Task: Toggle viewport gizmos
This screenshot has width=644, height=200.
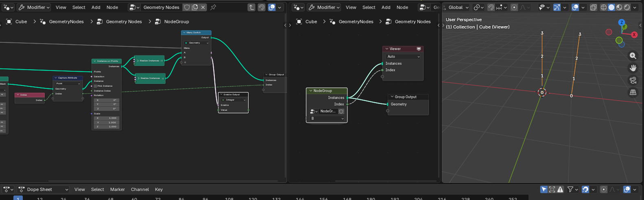Action: 557,7
